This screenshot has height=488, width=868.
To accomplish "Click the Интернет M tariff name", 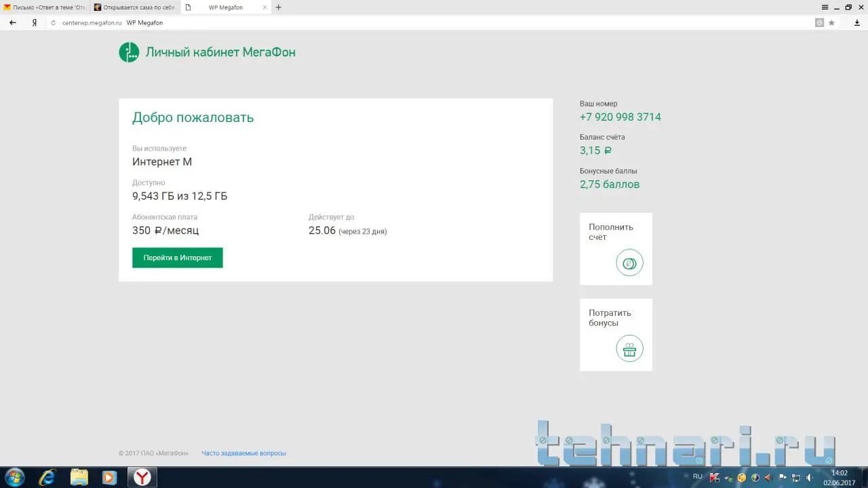I will (x=162, y=162).
